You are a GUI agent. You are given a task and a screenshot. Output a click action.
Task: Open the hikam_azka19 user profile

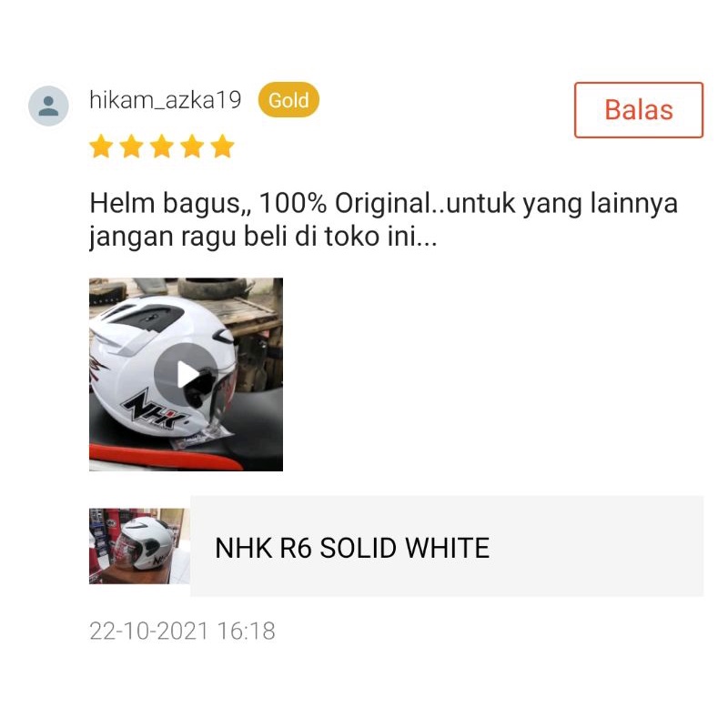[x=166, y=100]
